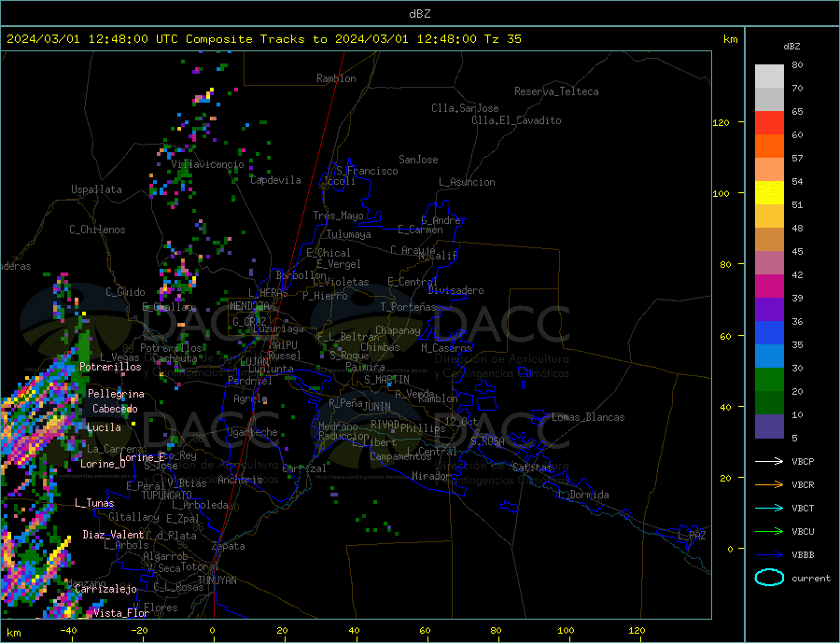The width and height of the screenshot is (840, 643).
Task: Click the TUPUNGATO city label
Action: click(x=167, y=496)
